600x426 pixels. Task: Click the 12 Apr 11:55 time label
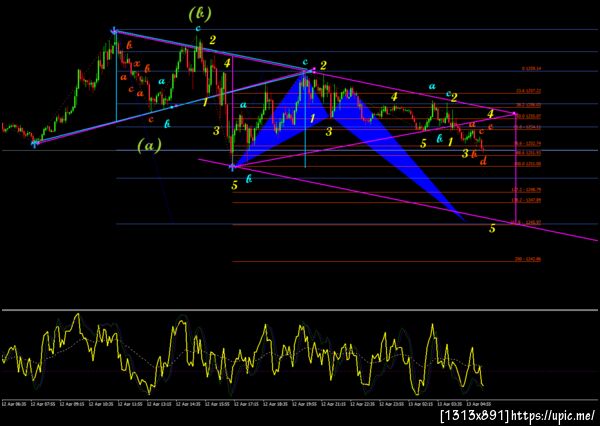point(129,404)
